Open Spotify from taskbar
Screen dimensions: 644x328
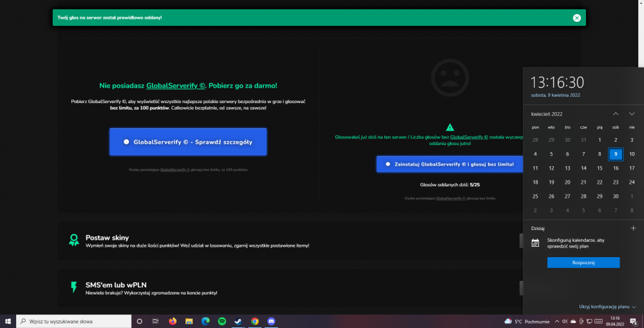click(222, 322)
